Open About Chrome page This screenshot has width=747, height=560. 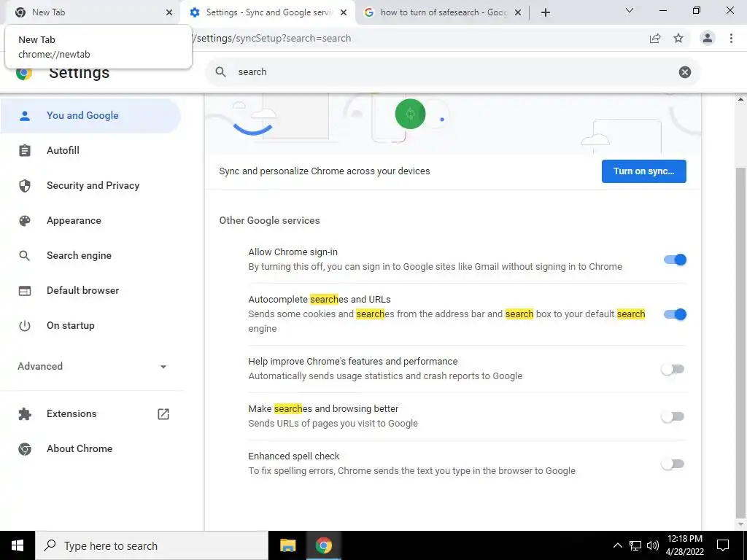pos(90,448)
